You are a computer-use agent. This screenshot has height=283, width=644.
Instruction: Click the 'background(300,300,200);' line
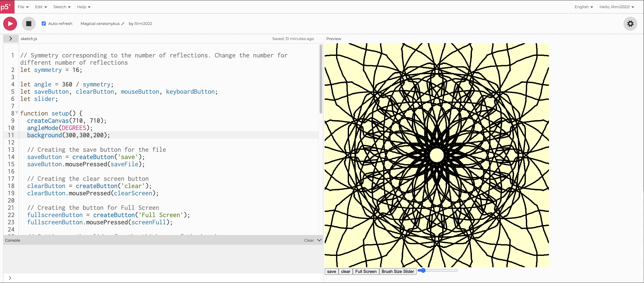69,135
